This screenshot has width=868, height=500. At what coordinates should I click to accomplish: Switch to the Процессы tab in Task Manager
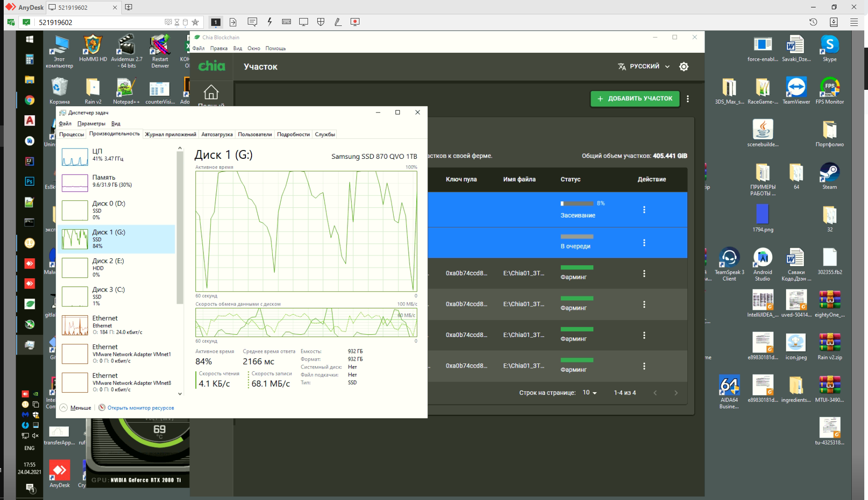pyautogui.click(x=72, y=134)
